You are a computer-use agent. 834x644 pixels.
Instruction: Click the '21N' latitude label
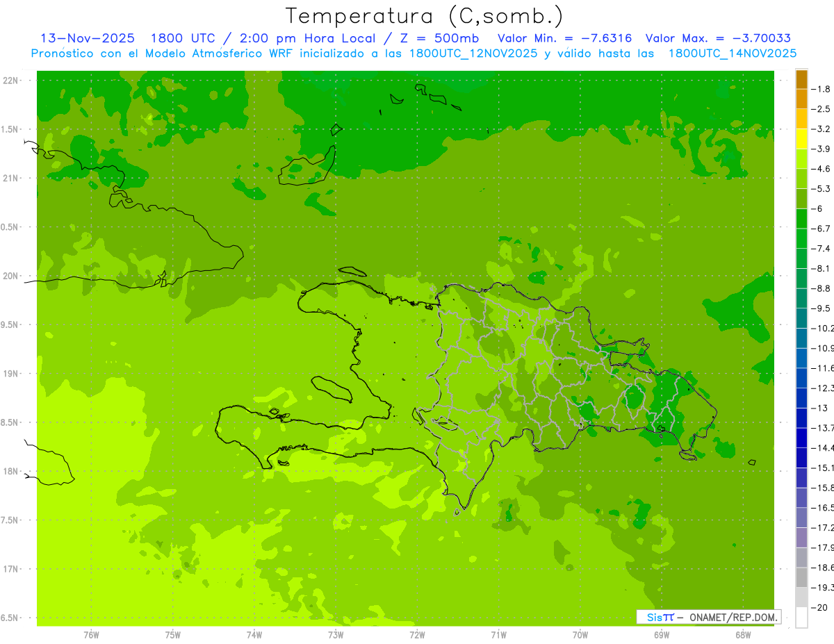[10, 178]
